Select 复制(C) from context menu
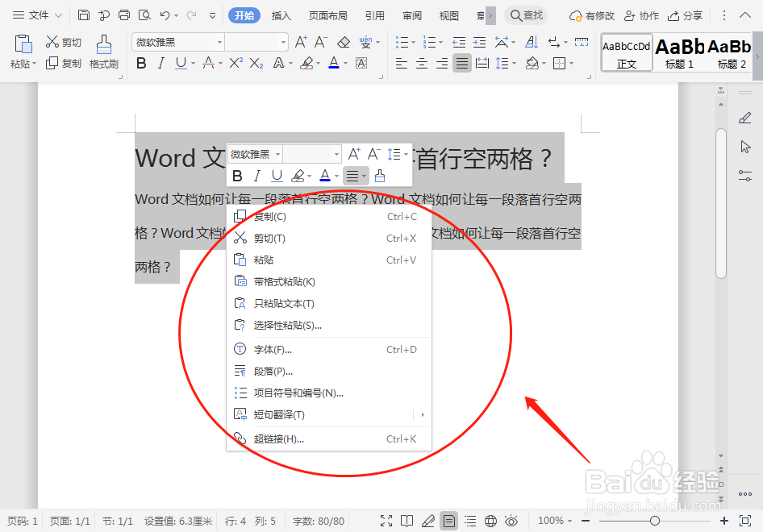This screenshot has width=763, height=532. click(329, 216)
